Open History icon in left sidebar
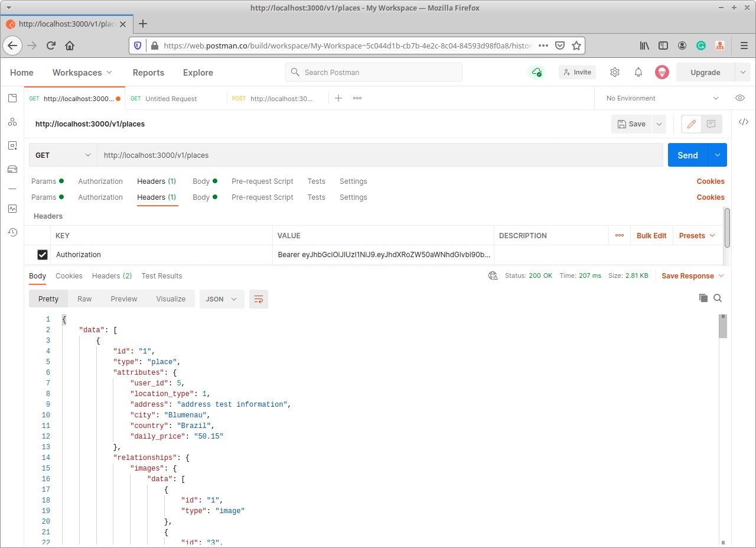 (12, 232)
